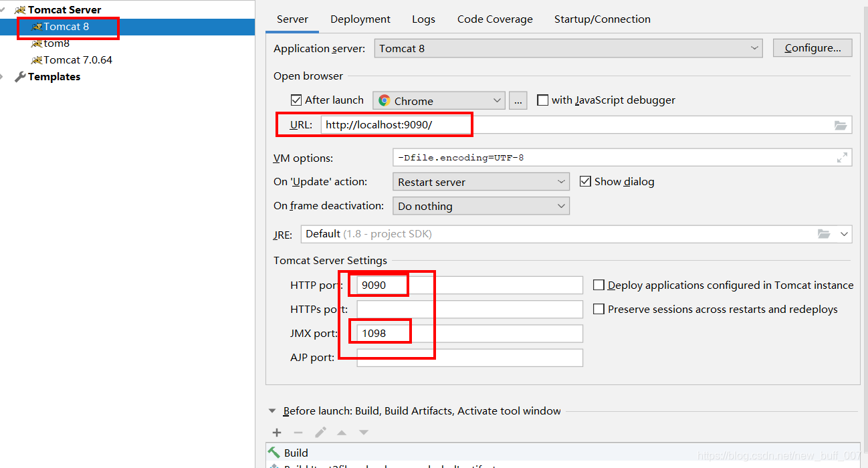This screenshot has width=868, height=468.
Task: Click the URL field folder icon
Action: 841,125
